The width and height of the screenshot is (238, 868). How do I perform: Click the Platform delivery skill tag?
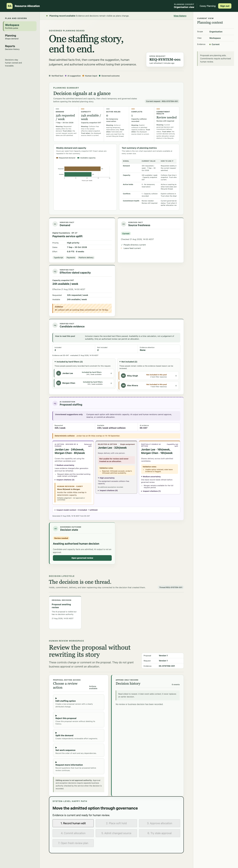(86, 258)
